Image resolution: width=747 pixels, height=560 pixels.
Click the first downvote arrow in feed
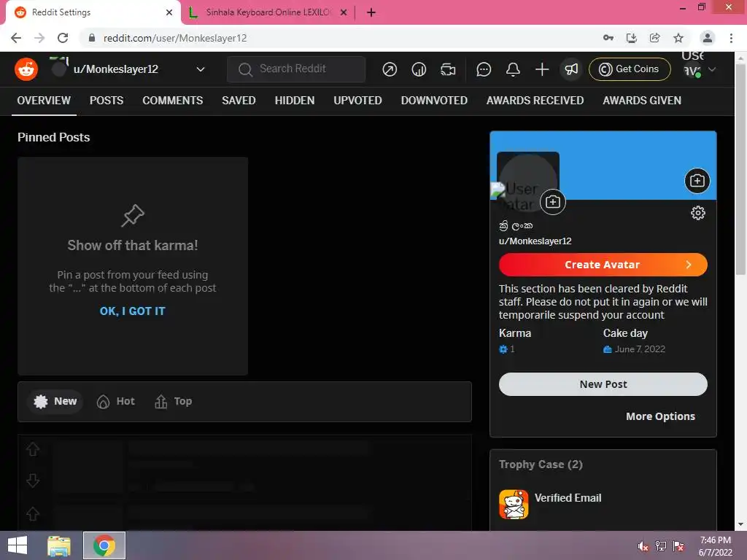(x=33, y=481)
